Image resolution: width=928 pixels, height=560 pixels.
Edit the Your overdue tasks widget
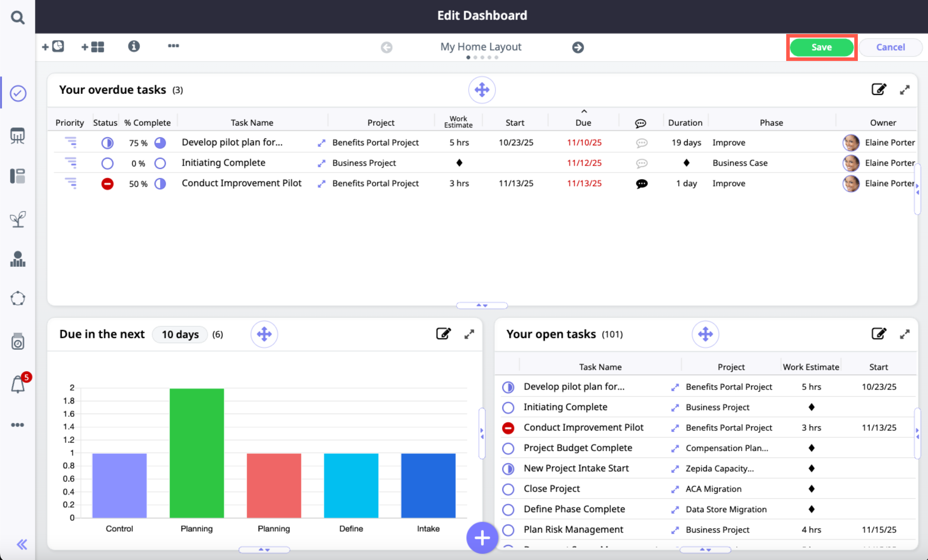(878, 90)
